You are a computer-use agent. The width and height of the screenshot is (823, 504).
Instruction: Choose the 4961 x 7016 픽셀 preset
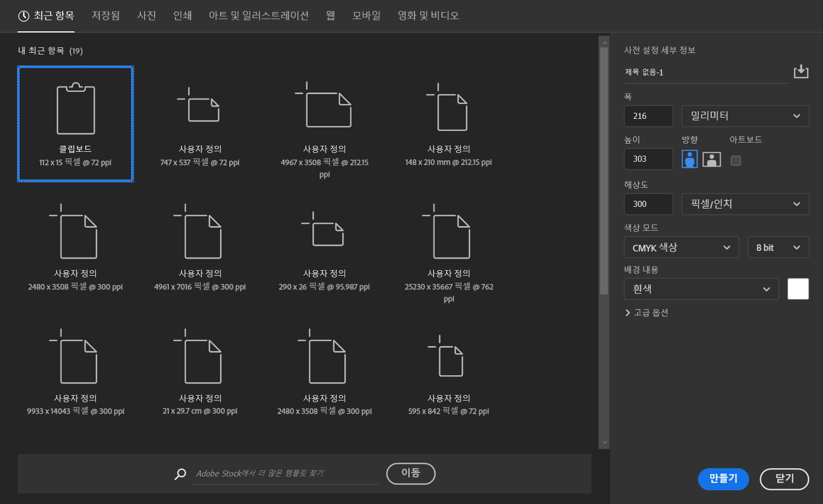[x=200, y=248]
